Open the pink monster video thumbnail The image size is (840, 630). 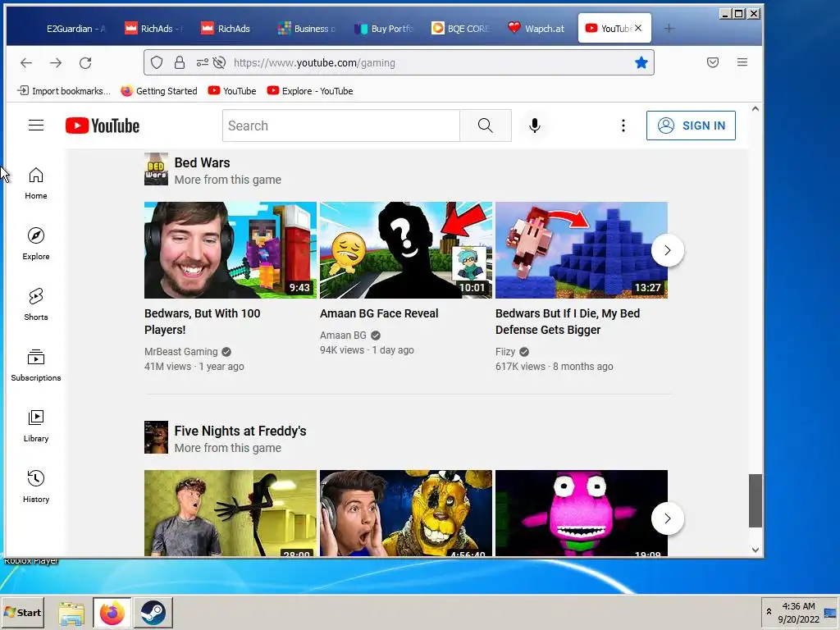(x=582, y=514)
